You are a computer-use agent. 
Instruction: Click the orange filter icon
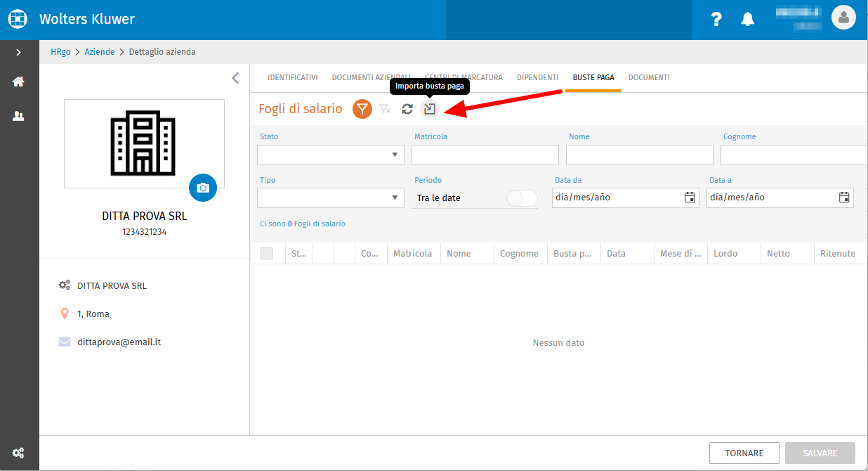point(362,109)
